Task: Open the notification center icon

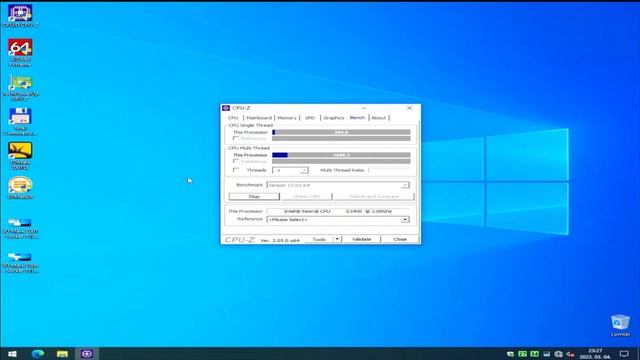Action: pyautogui.click(x=624, y=353)
